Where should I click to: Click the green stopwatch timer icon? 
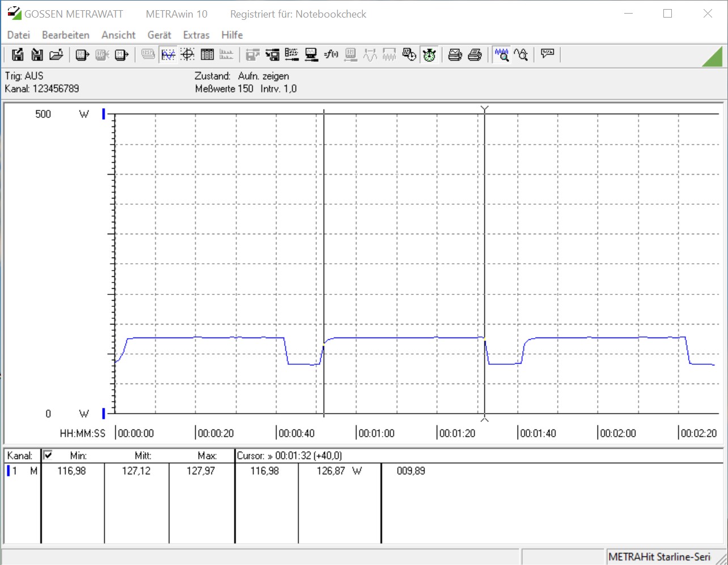point(429,54)
